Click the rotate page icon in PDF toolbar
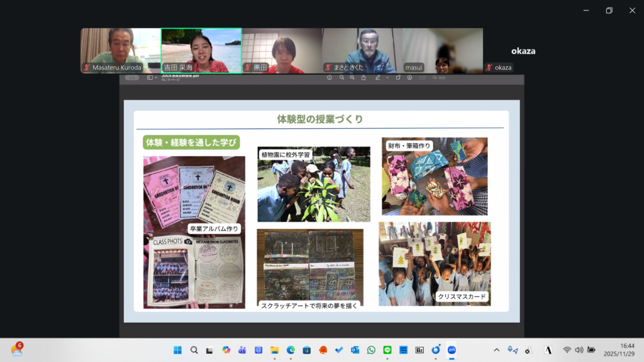This screenshot has width=644, height=362. pyautogui.click(x=398, y=78)
